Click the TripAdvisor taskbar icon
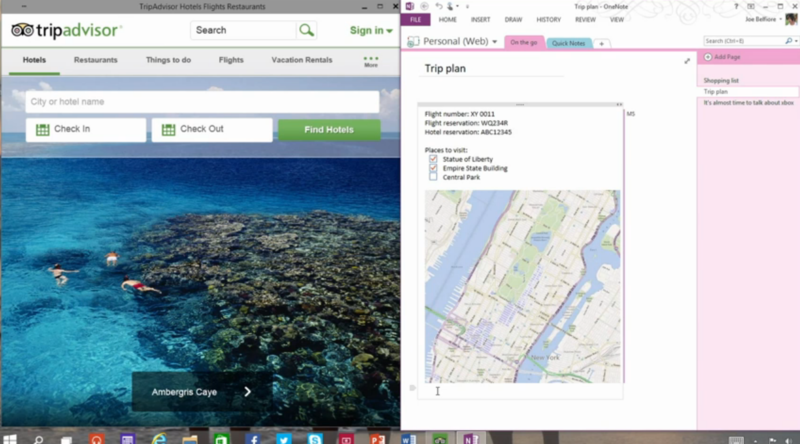800x444 pixels. click(440, 439)
